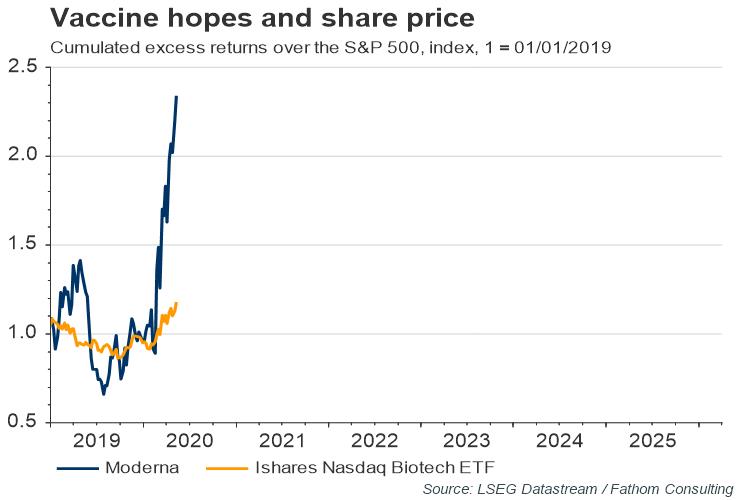Select the 2021 x-axis label
Viewport: 750px width, 500px height.
278,441
